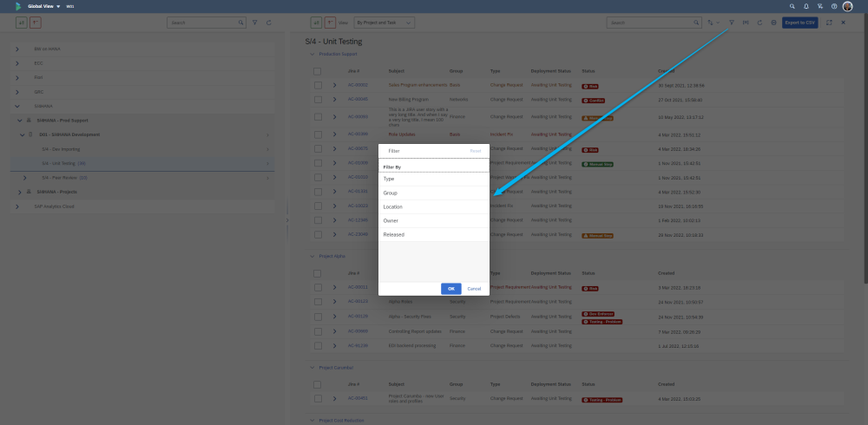Refresh the left tree panel

pyautogui.click(x=269, y=23)
